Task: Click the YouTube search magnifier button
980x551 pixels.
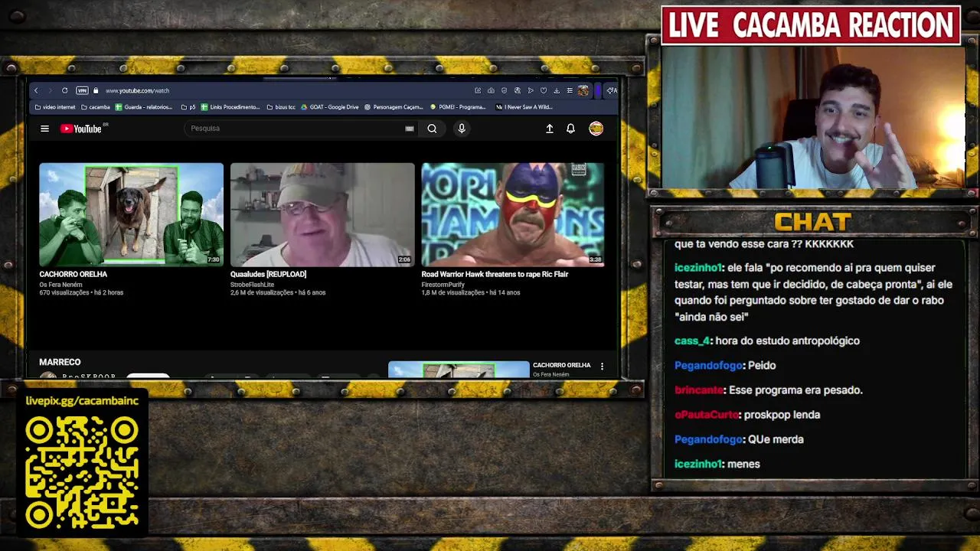Action: pyautogui.click(x=432, y=129)
